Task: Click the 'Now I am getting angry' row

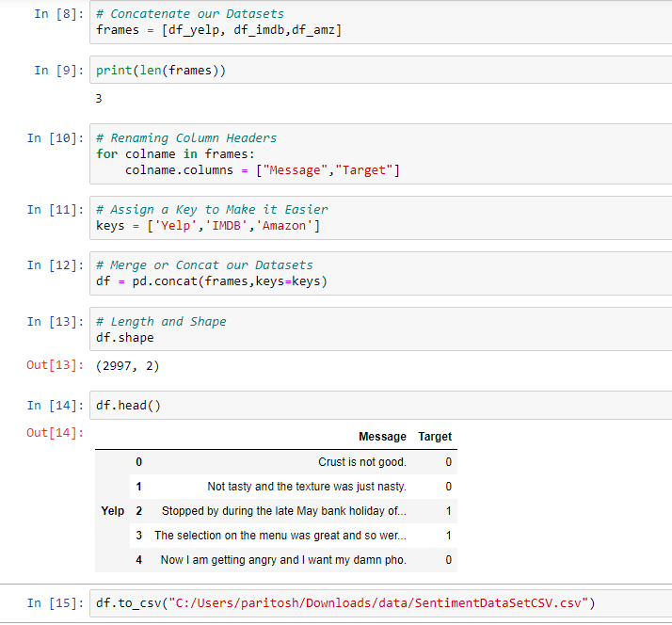Action: coord(294,560)
